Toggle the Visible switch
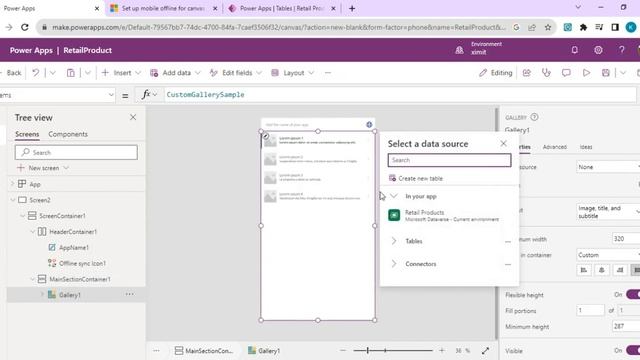Viewport: 640px width, 360px height. point(633,350)
